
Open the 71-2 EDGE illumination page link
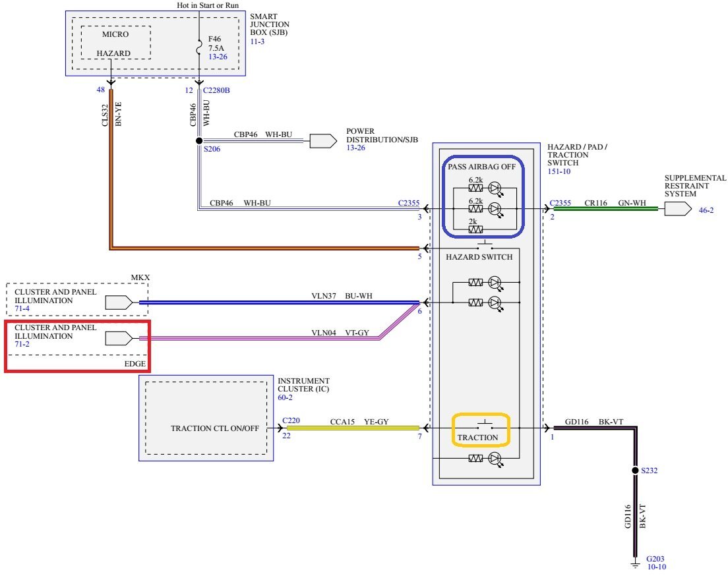(23, 345)
